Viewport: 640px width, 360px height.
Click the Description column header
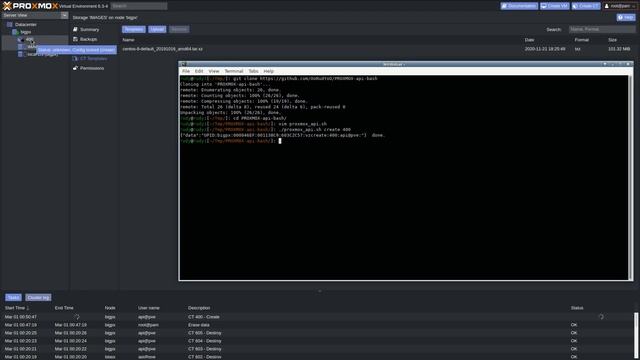point(199,308)
